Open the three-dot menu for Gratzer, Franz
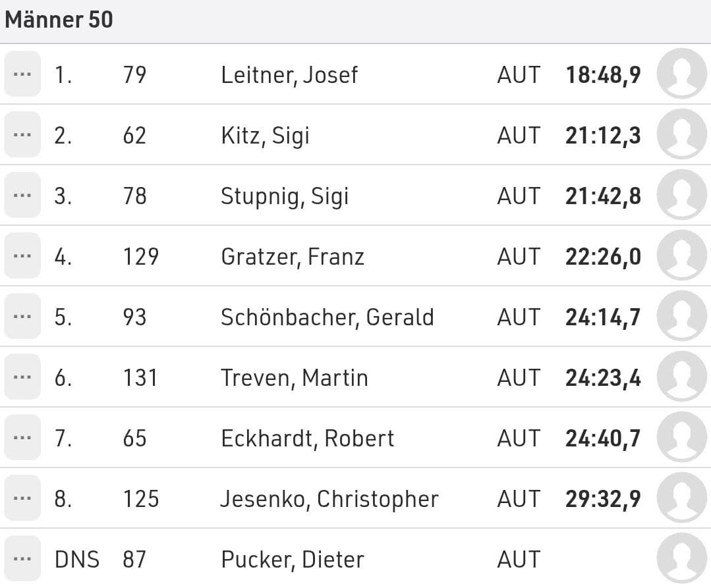The image size is (711, 588). [x=22, y=255]
